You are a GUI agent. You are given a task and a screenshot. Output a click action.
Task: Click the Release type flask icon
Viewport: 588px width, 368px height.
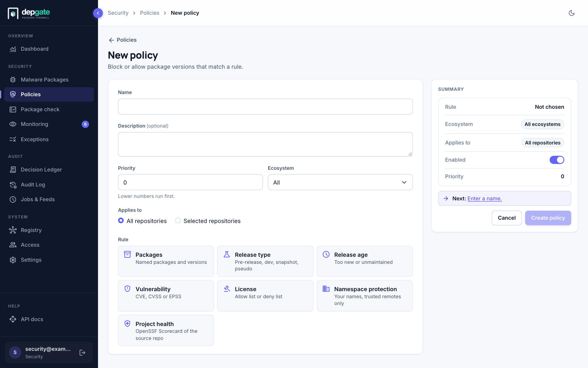(227, 254)
